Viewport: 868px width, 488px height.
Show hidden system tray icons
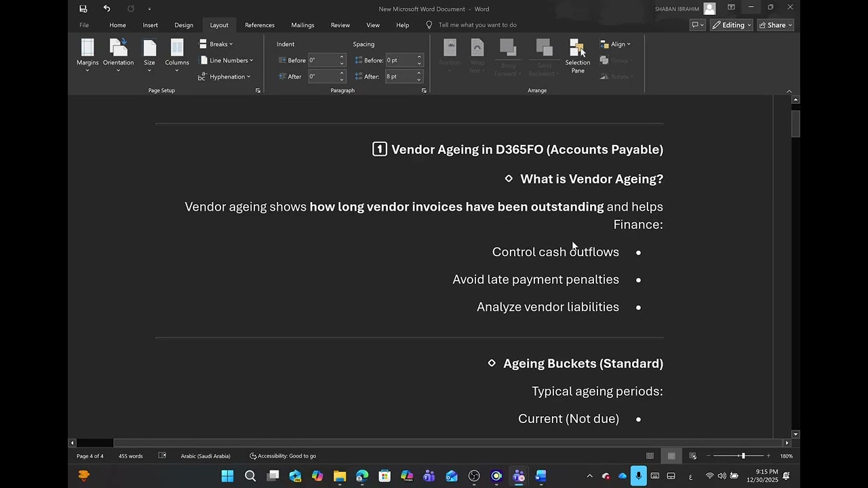[x=589, y=476]
